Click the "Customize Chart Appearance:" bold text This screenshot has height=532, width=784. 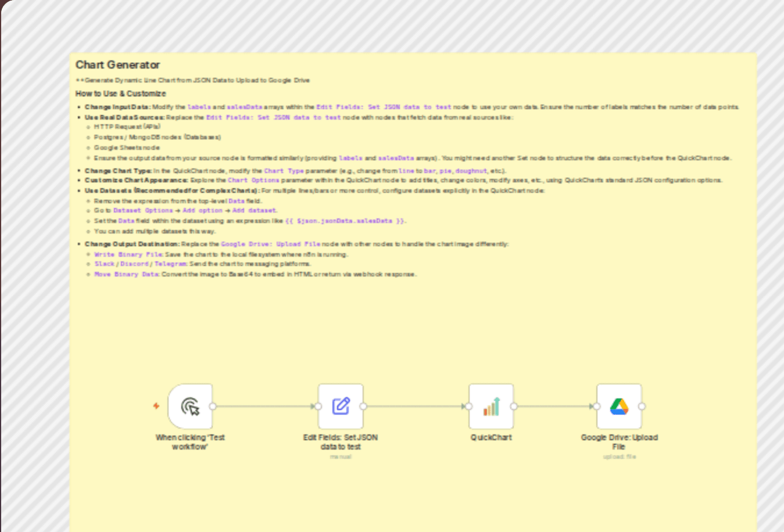click(137, 180)
